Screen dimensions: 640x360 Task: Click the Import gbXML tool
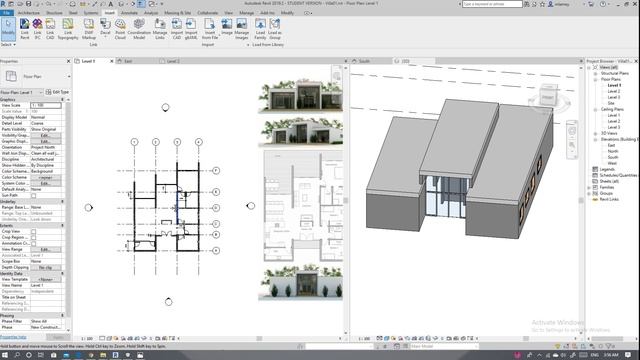pyautogui.click(x=191, y=29)
